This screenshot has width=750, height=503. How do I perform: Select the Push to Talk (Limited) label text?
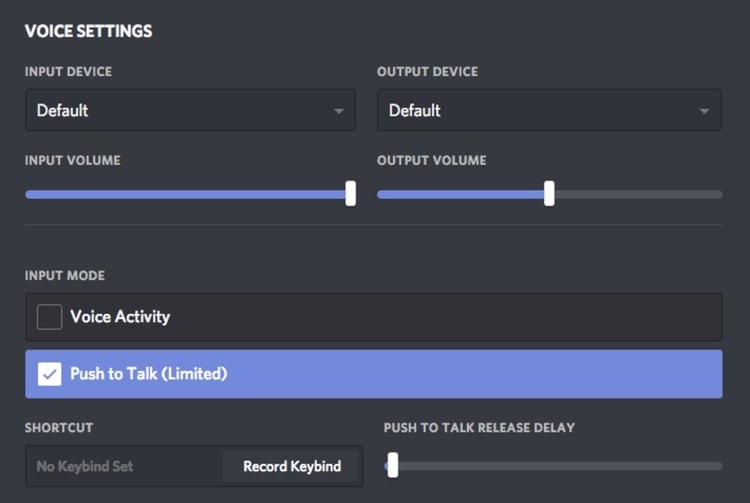click(x=149, y=374)
